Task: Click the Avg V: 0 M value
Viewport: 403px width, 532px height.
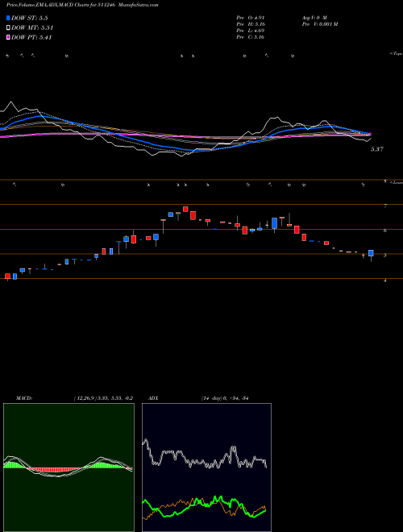Action: tap(314, 17)
